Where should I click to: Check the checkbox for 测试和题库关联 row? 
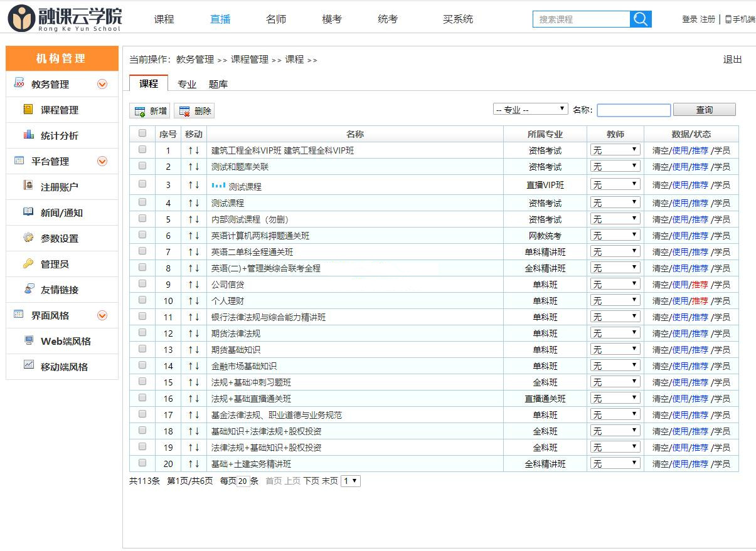tap(142, 167)
